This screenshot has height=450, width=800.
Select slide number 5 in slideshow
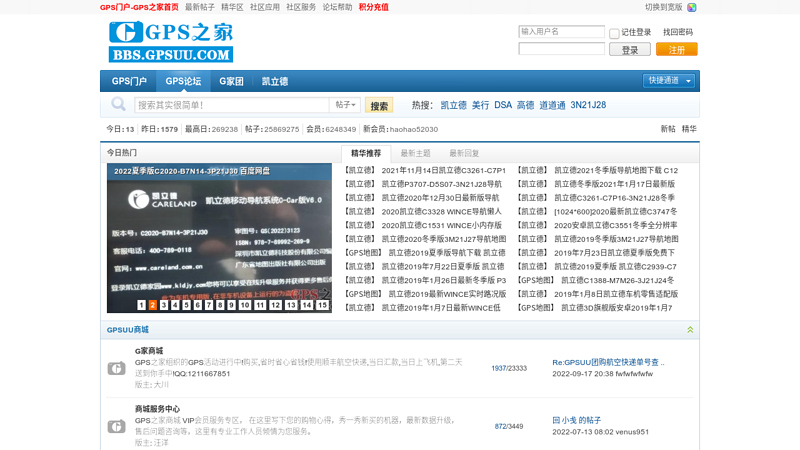coord(186,305)
